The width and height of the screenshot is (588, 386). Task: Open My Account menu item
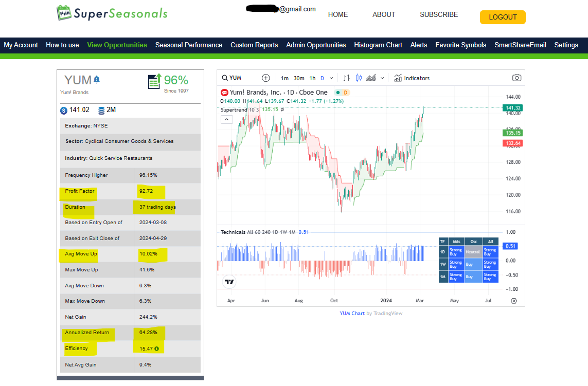[x=21, y=45]
